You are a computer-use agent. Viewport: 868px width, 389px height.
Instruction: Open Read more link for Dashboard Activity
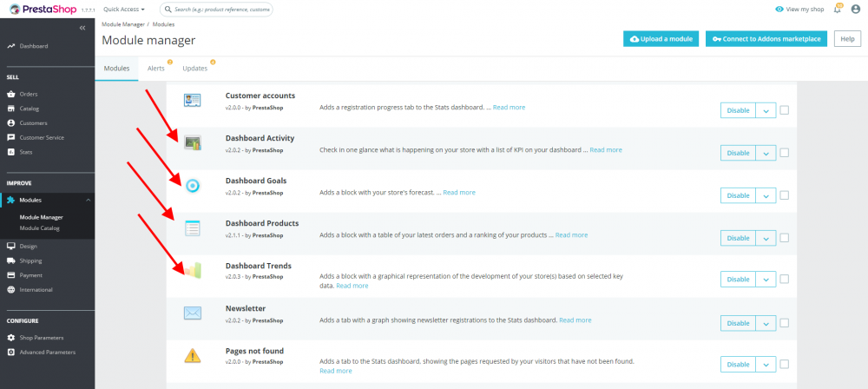point(606,150)
